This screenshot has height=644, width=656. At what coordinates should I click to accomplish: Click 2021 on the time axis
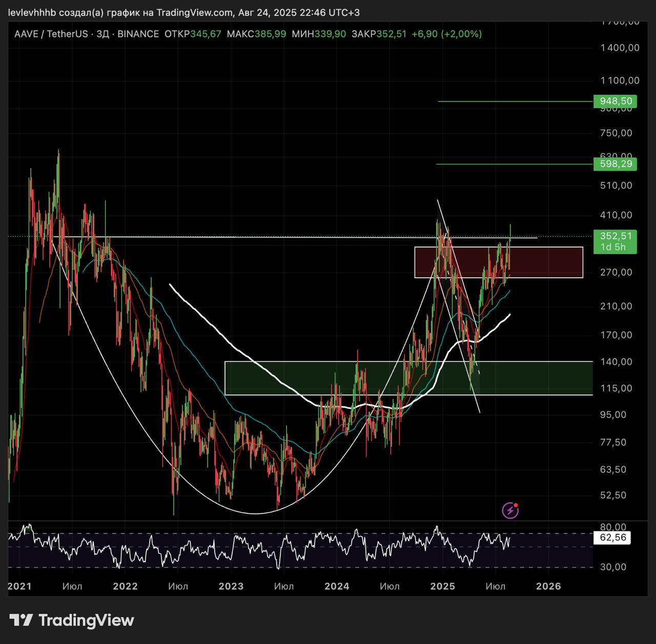point(20,586)
